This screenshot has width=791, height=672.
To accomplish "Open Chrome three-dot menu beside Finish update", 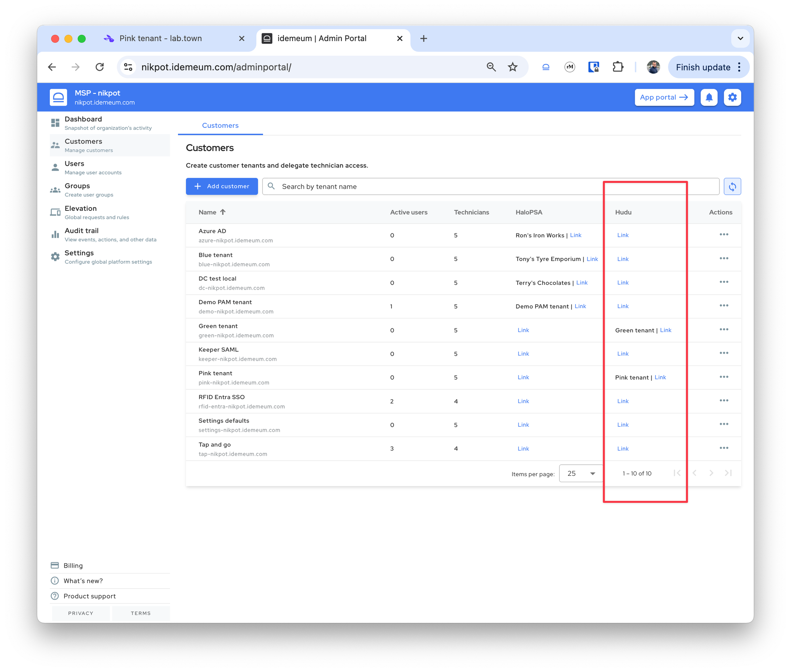I will click(x=739, y=67).
